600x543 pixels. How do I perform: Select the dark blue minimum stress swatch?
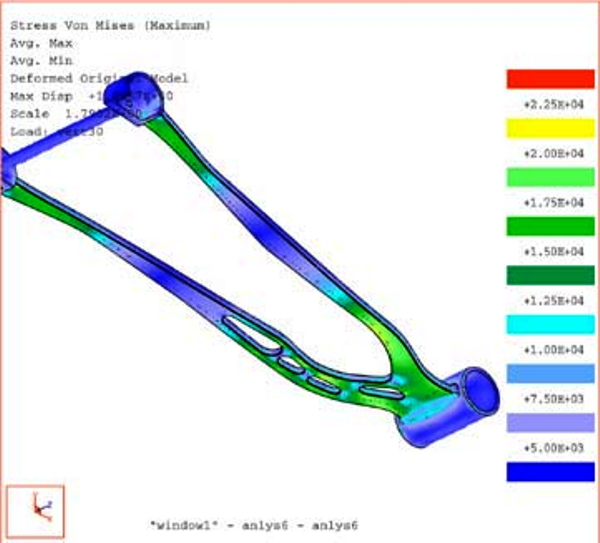[550, 471]
